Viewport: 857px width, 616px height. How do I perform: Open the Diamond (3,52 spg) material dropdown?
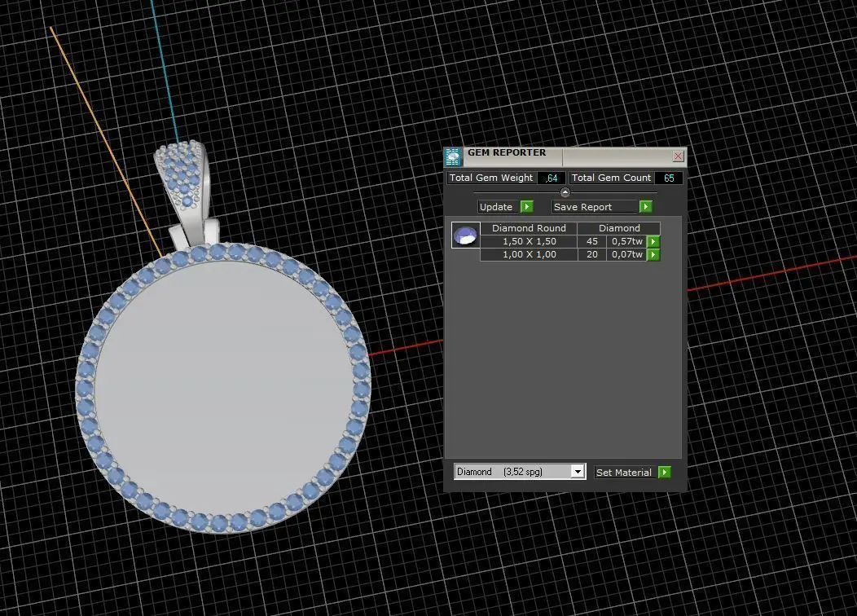click(x=577, y=471)
